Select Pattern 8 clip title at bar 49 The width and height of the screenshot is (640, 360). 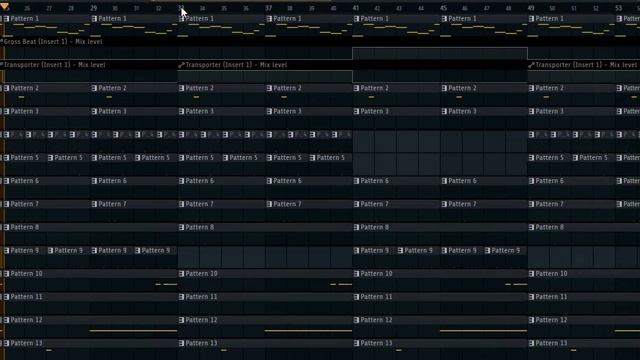click(x=549, y=227)
